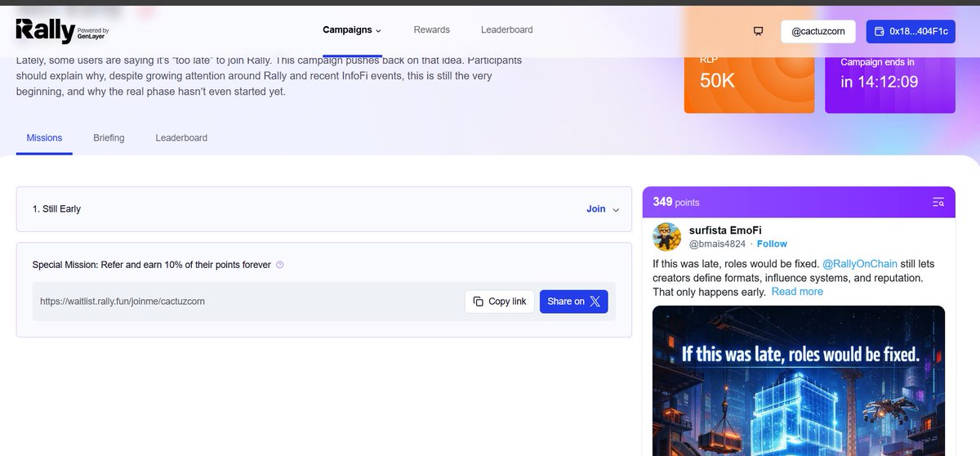This screenshot has height=456, width=980.
Task: Share referral on X
Action: tap(573, 302)
